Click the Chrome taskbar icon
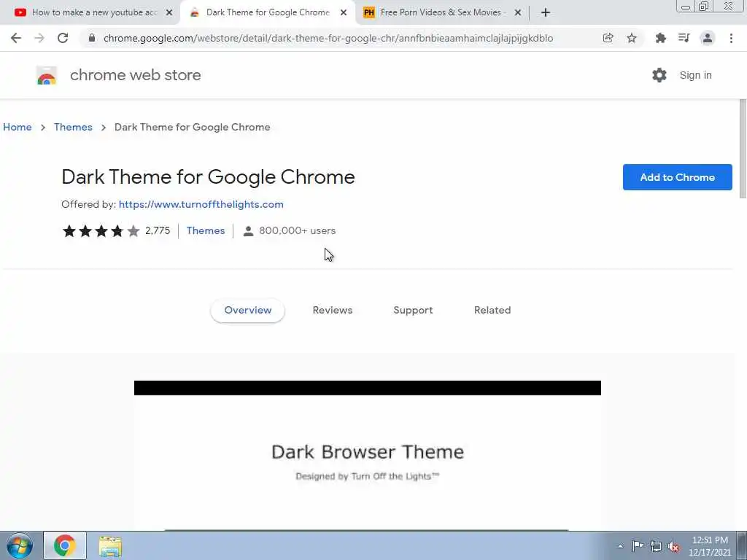 click(x=65, y=545)
